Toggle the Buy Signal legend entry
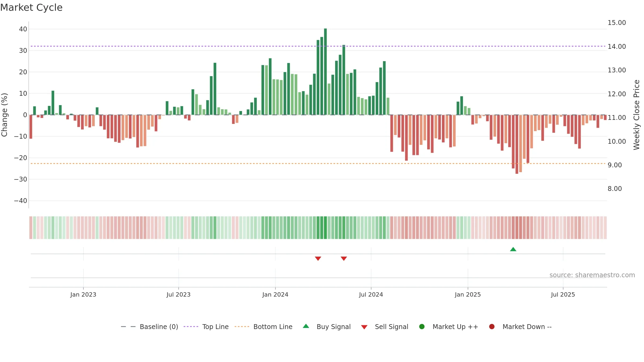 [x=327, y=327]
